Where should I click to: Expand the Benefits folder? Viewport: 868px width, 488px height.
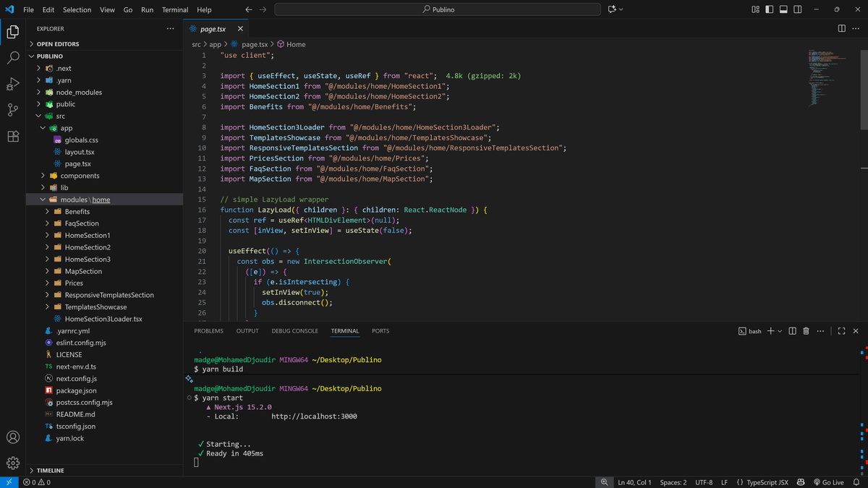click(x=77, y=211)
